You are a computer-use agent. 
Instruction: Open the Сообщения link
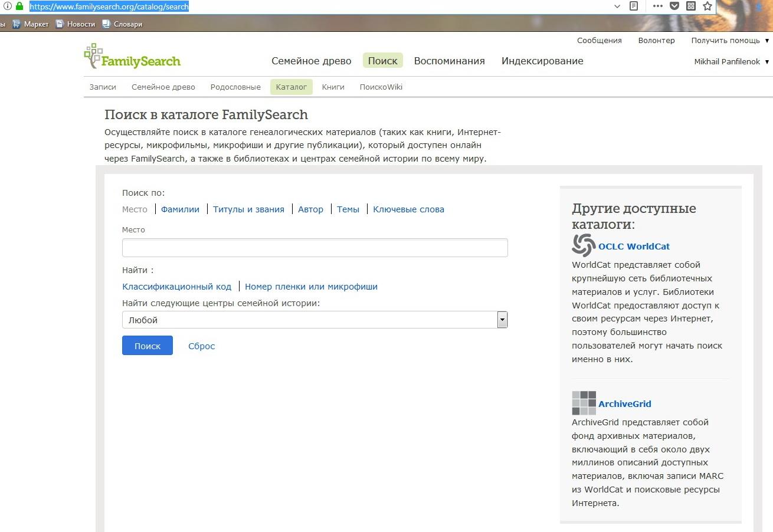coord(600,41)
